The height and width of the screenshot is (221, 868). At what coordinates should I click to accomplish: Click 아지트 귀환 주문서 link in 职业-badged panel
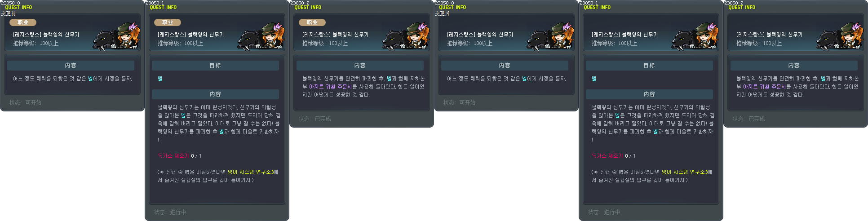[330, 87]
